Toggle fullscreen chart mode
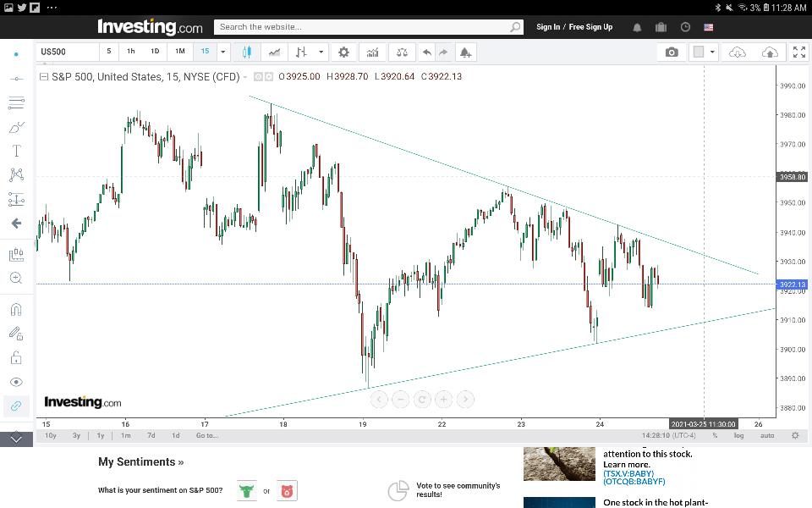This screenshot has width=812, height=508. click(x=799, y=52)
